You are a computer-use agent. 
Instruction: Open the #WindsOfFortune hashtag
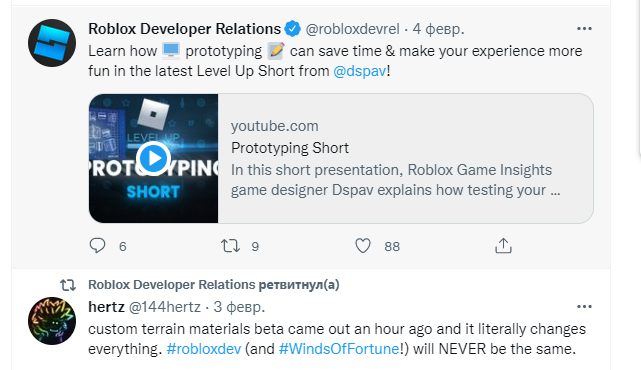pyautogui.click(x=339, y=349)
